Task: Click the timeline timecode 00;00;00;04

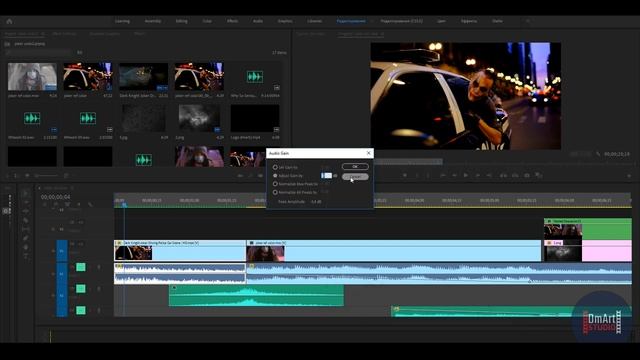Action: click(x=56, y=197)
